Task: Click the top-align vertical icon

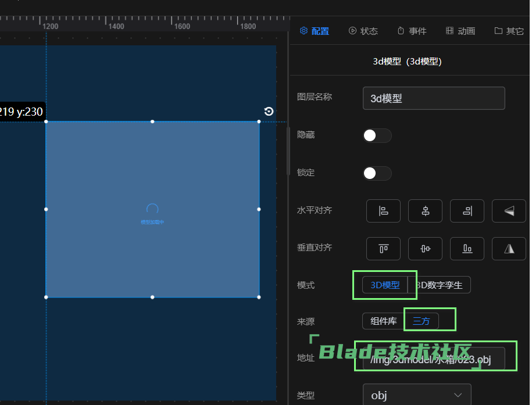Action: pos(383,248)
